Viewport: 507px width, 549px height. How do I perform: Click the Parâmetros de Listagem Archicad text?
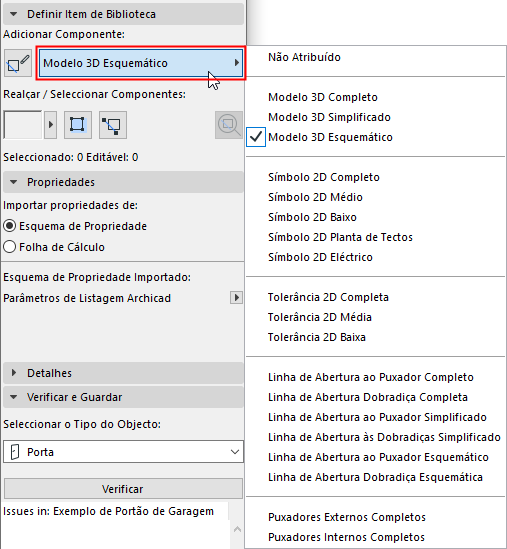pos(87,298)
